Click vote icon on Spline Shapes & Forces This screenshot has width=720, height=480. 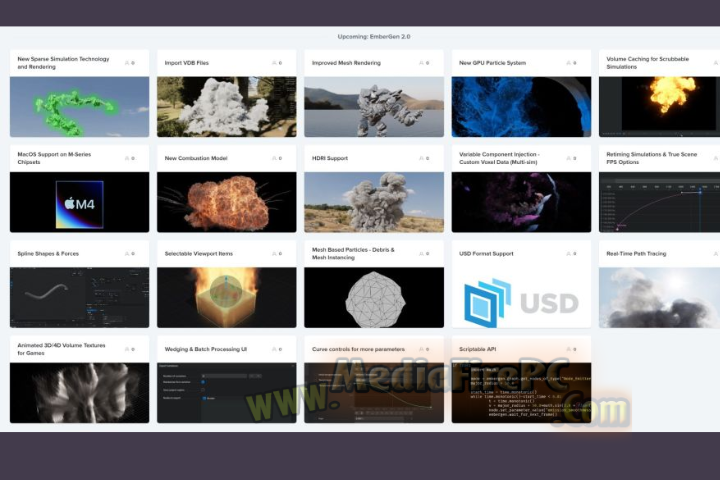pyautogui.click(x=127, y=254)
